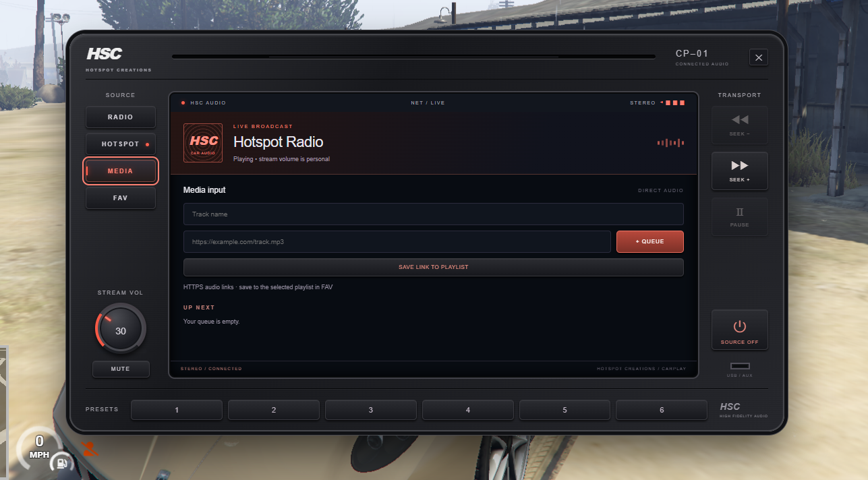
Task: Select preset 5
Action: click(x=565, y=410)
